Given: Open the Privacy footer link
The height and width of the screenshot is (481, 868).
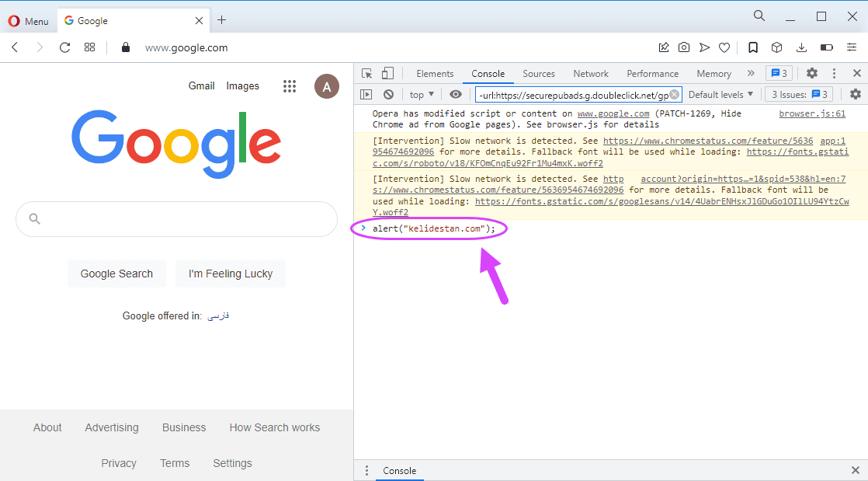Looking at the screenshot, I should (119, 463).
